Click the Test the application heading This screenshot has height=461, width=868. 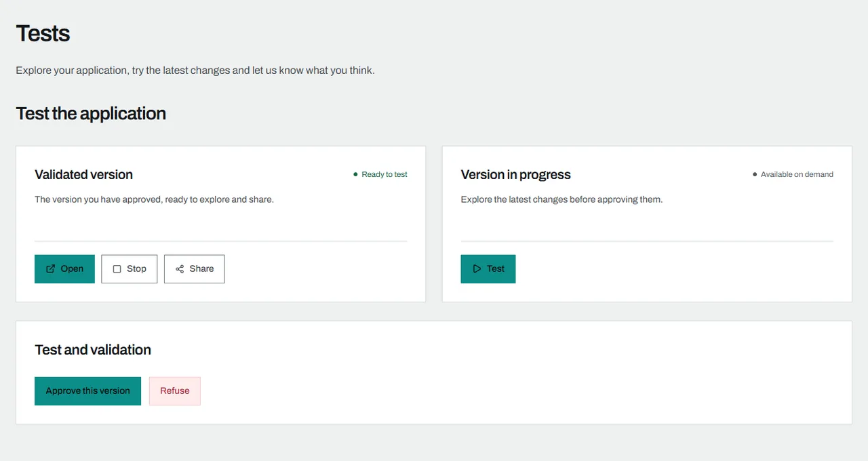click(x=91, y=113)
